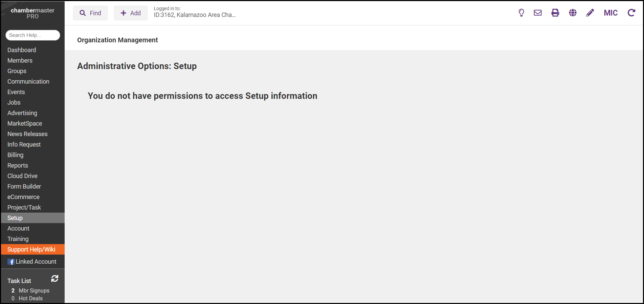
Task: Select Form Builder in sidebar
Action: pos(24,187)
